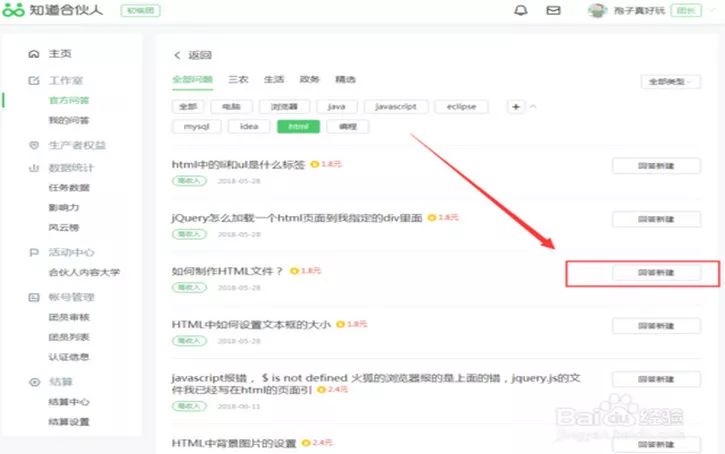Click the 数据统计 chart icon
The height and width of the screenshot is (454, 725).
34,168
